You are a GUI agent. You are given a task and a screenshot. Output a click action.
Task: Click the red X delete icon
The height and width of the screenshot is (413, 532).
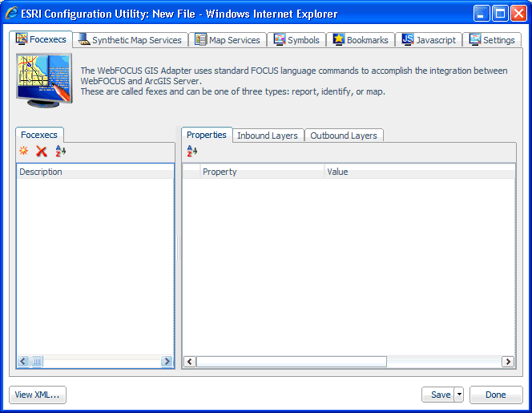click(42, 151)
